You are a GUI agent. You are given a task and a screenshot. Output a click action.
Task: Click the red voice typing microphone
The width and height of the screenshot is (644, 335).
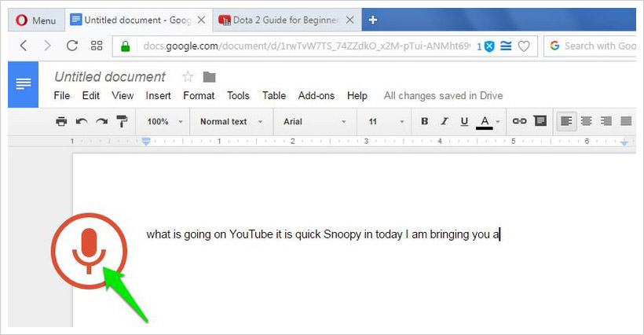[x=89, y=251]
